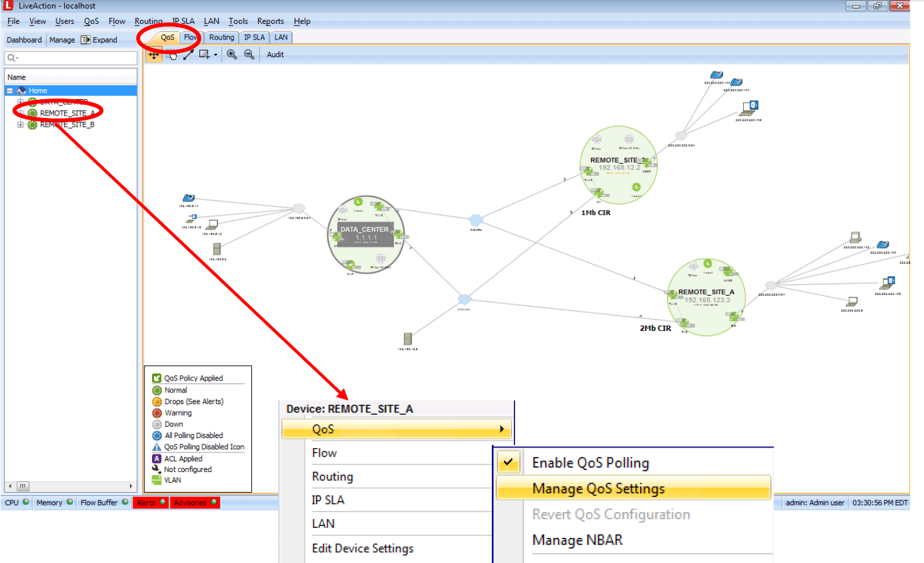This screenshot has width=924, height=563.
Task: Open the View menu
Action: [x=38, y=21]
